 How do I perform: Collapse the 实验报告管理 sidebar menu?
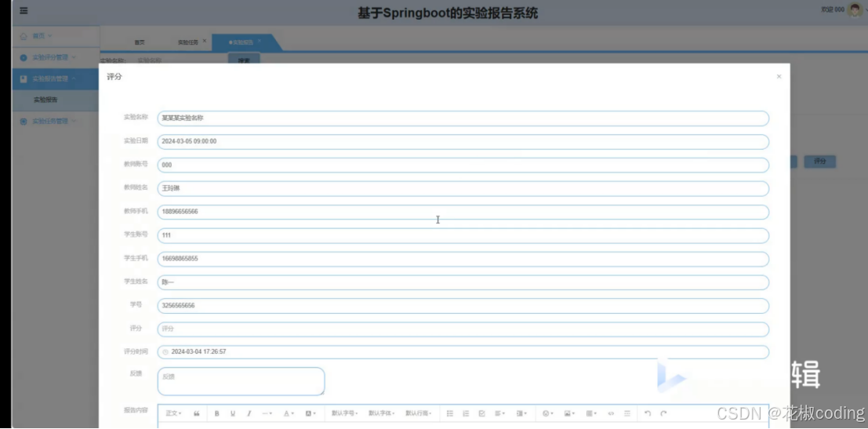coord(56,78)
